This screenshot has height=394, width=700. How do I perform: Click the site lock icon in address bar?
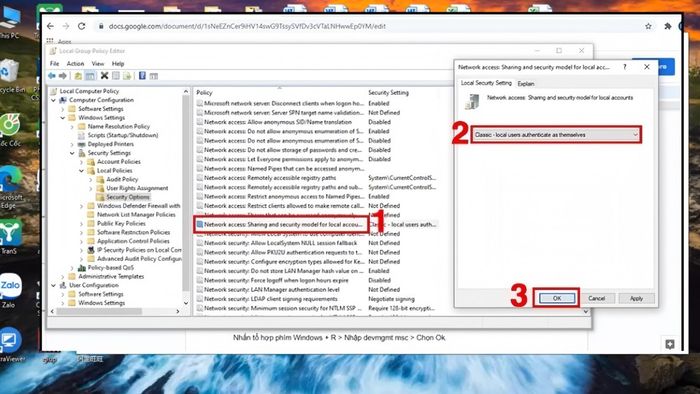(x=101, y=26)
